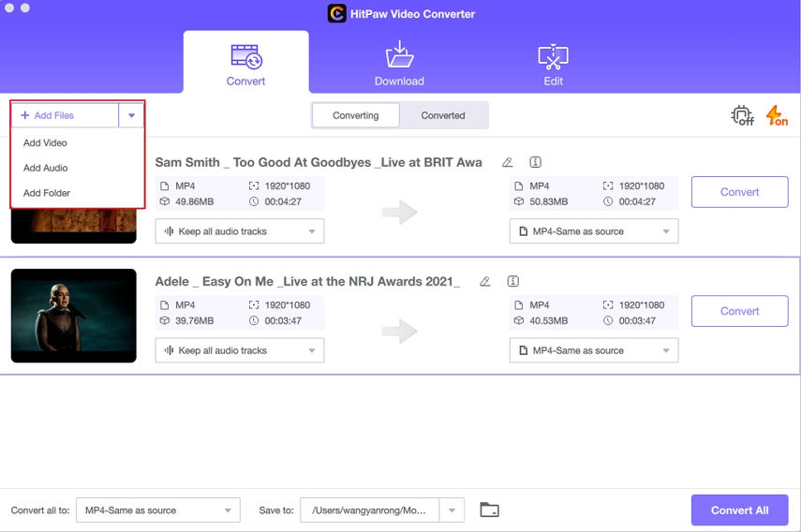The width and height of the screenshot is (801, 532).
Task: Switch to the Download tab
Action: coord(399,65)
